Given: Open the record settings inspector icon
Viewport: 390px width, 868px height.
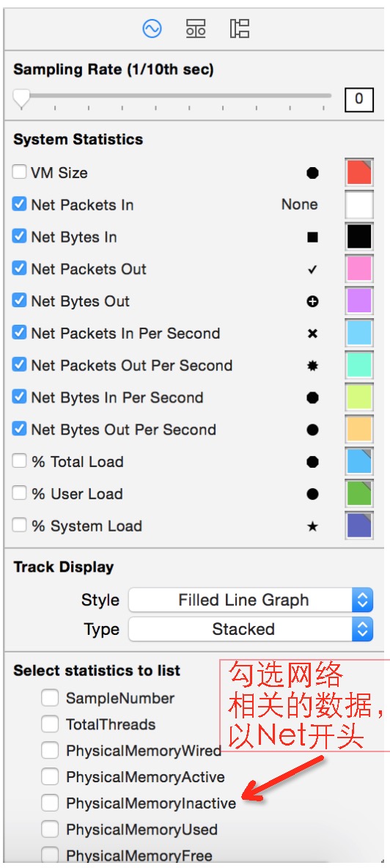Looking at the screenshot, I should (152, 29).
